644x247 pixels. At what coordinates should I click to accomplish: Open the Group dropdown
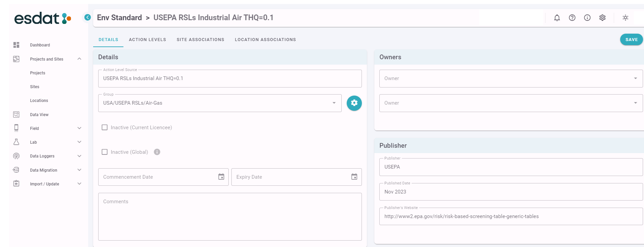[220, 103]
